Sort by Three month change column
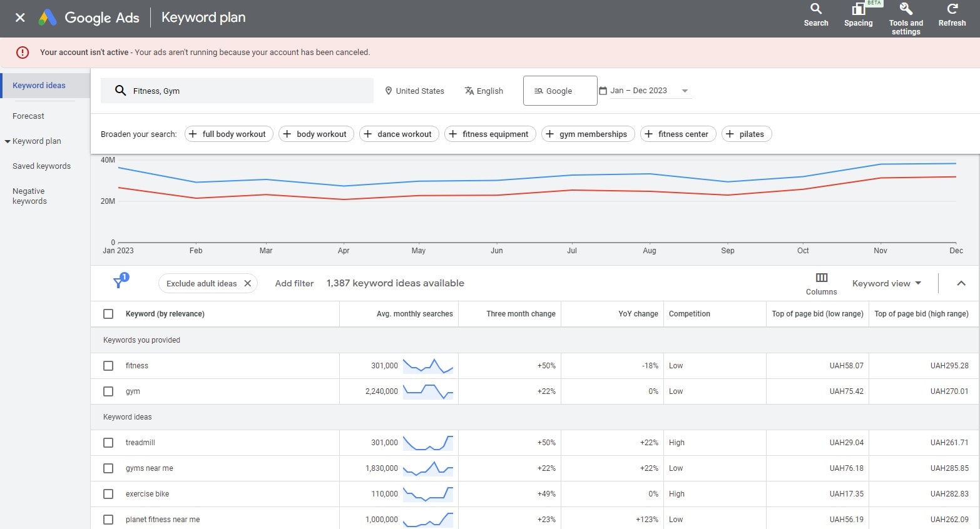 click(521, 314)
